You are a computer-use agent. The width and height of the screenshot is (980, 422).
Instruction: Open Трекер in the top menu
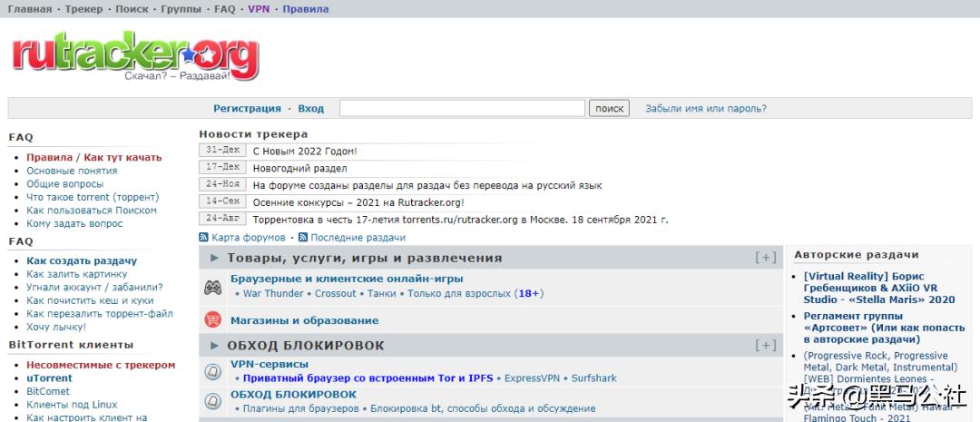click(83, 9)
